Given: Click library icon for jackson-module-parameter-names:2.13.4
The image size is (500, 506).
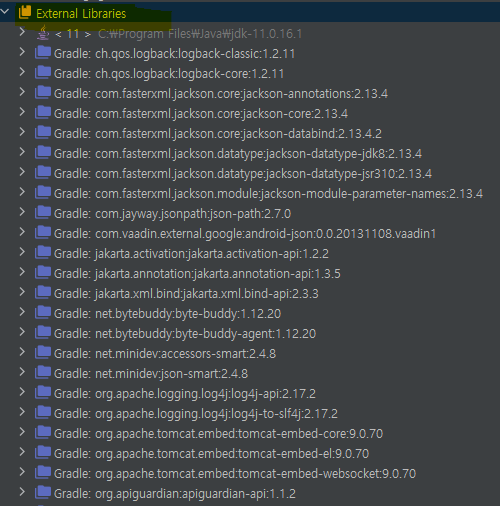Looking at the screenshot, I should tap(43, 192).
